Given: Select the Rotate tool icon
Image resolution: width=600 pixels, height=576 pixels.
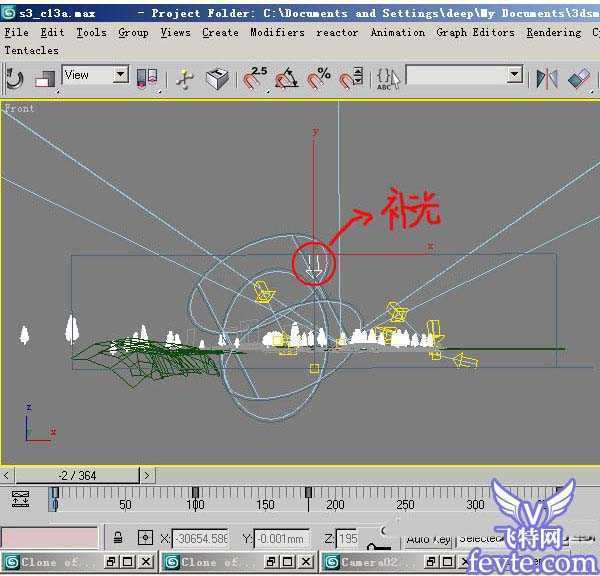Looking at the screenshot, I should [x=15, y=78].
